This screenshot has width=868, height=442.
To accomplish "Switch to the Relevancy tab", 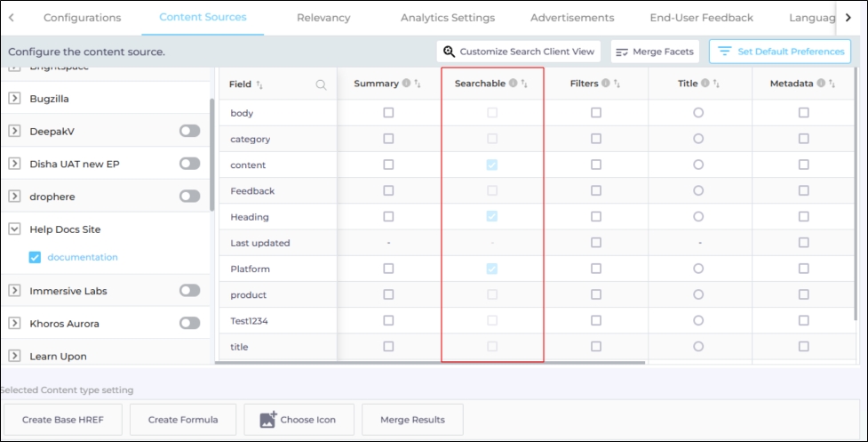I will 323,18.
